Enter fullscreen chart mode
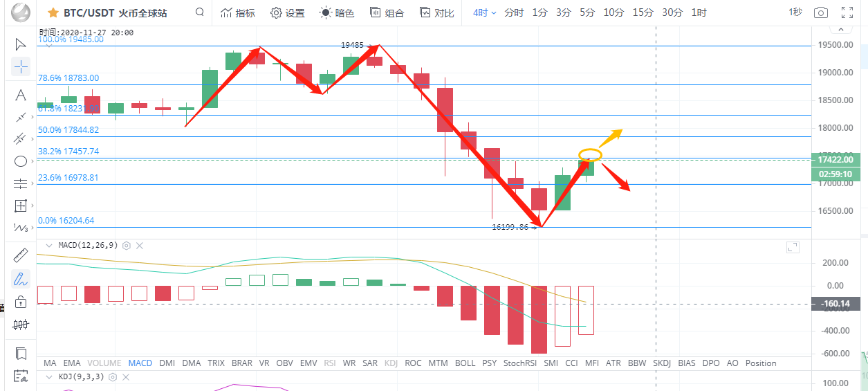Screen dimensions: 868x391 tap(847, 12)
